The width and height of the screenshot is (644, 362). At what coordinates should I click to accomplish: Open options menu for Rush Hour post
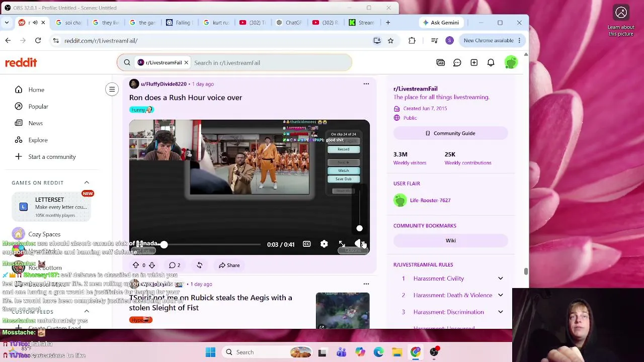[x=366, y=84]
